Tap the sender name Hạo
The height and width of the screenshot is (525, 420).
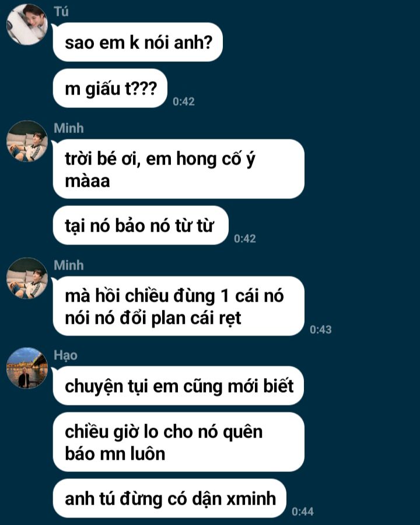pos(66,356)
